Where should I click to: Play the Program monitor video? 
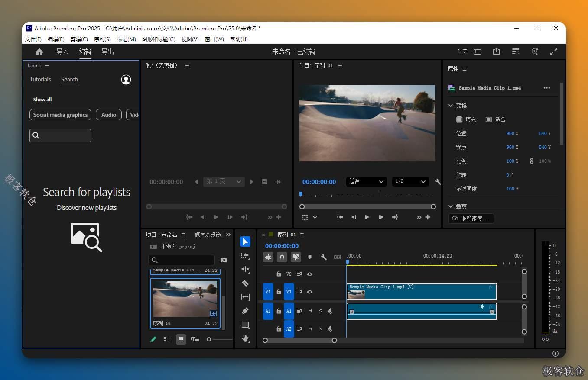(x=367, y=217)
